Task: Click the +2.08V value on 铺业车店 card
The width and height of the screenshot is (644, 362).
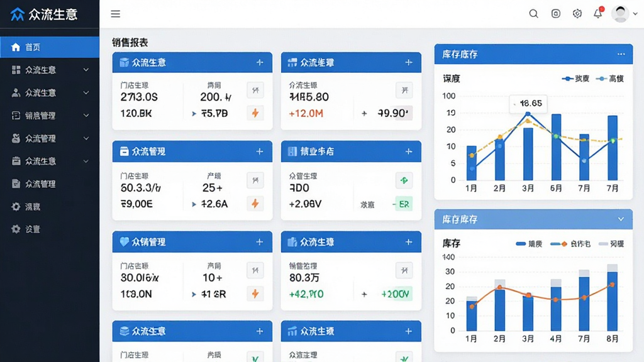Action: pyautogui.click(x=305, y=204)
